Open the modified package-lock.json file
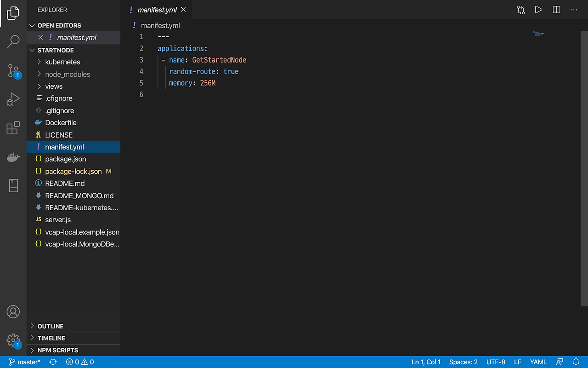This screenshot has height=368, width=588. (73, 171)
